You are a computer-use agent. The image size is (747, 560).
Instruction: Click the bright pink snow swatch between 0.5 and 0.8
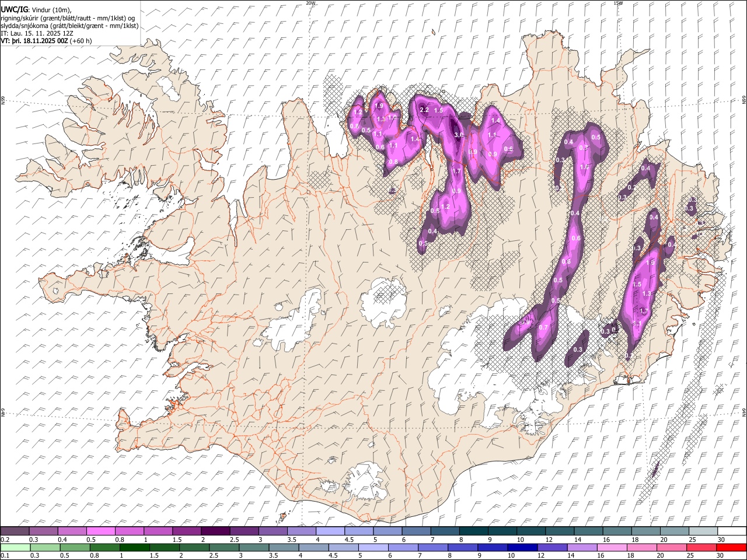click(x=100, y=531)
